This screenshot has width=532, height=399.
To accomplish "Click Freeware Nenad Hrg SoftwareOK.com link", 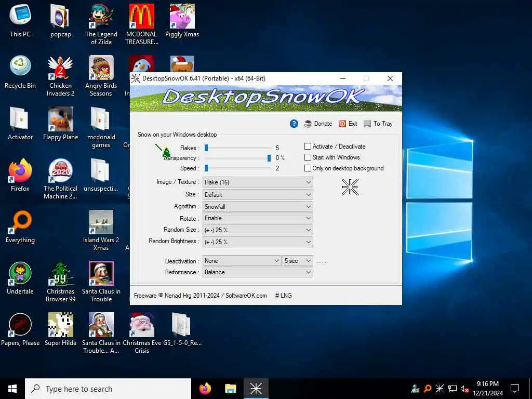I will pos(200,296).
